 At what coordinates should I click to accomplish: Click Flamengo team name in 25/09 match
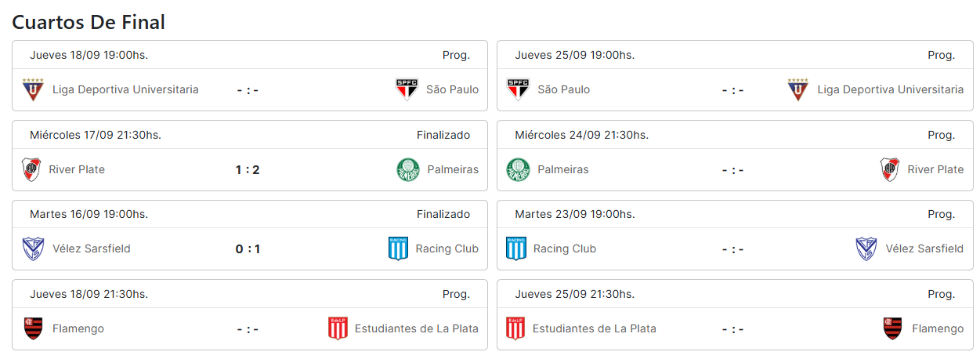click(938, 328)
